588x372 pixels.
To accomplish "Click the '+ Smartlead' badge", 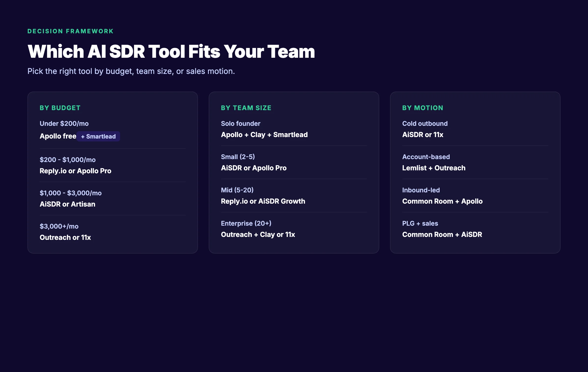I will (98, 136).
